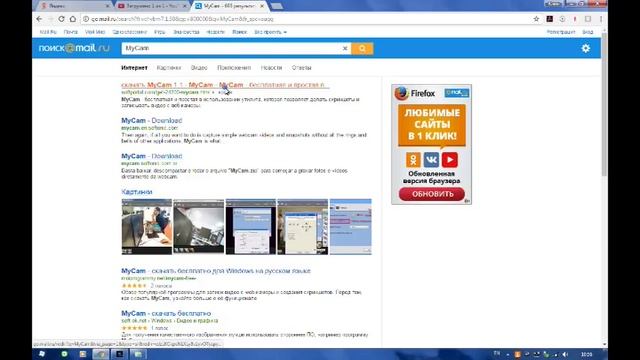Image resolution: width=640 pixels, height=360 pixels.
Task: Select the Видео search tab
Action: click(x=199, y=68)
